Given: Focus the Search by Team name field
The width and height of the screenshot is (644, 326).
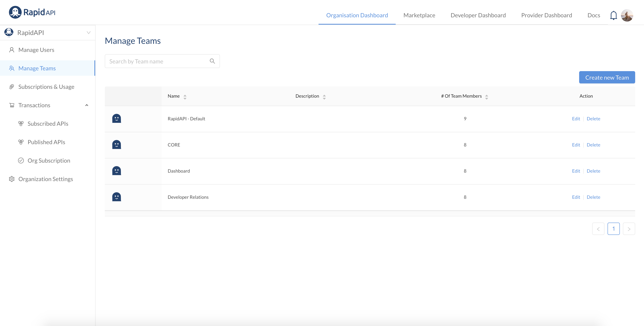Looking at the screenshot, I should tap(158, 61).
